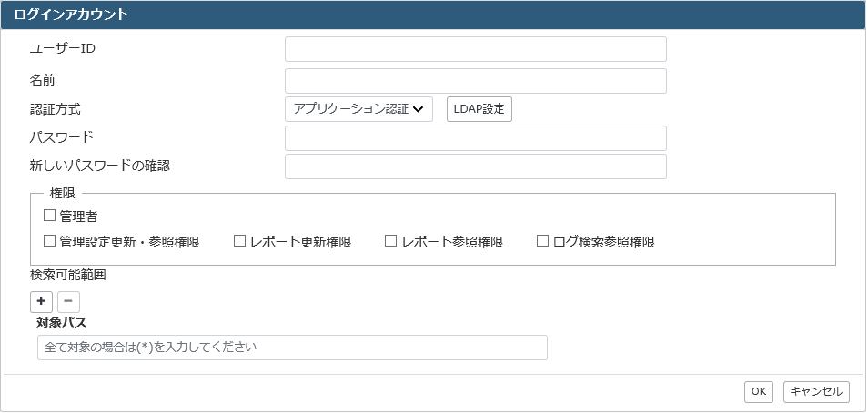This screenshot has width=868, height=413.
Task: Click into the 名前 input box
Action: point(476,81)
